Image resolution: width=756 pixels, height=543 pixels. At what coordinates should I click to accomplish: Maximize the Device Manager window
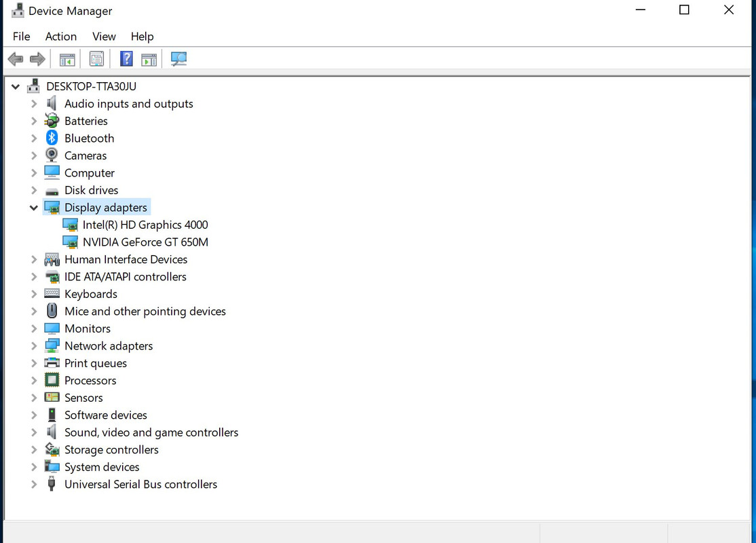pos(684,10)
